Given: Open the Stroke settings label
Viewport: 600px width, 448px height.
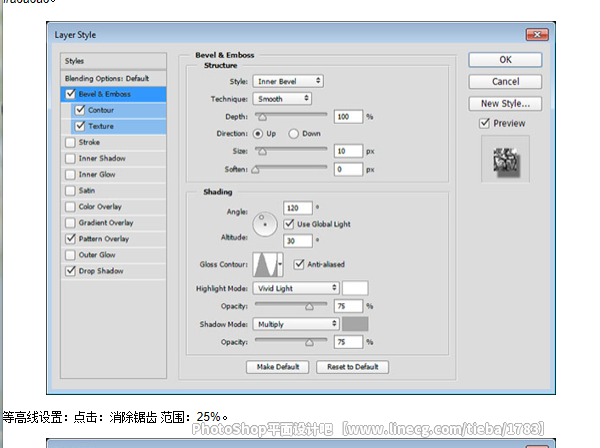Looking at the screenshot, I should point(89,142).
